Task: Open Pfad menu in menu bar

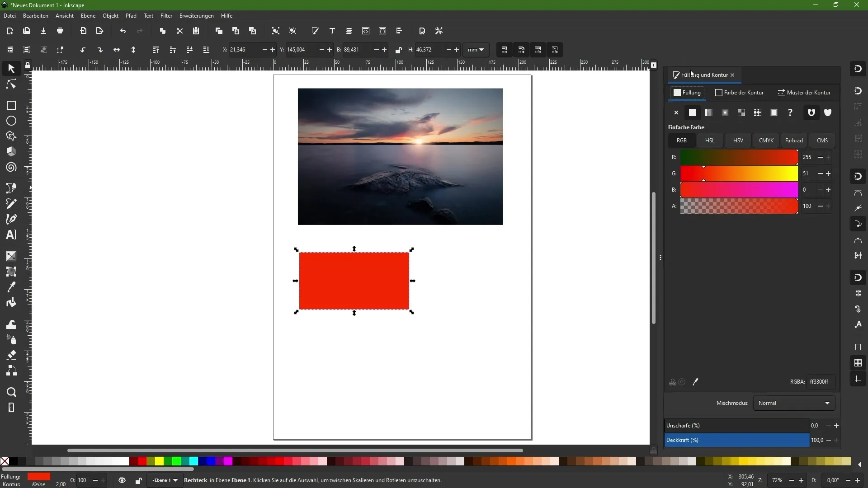Action: click(x=131, y=15)
